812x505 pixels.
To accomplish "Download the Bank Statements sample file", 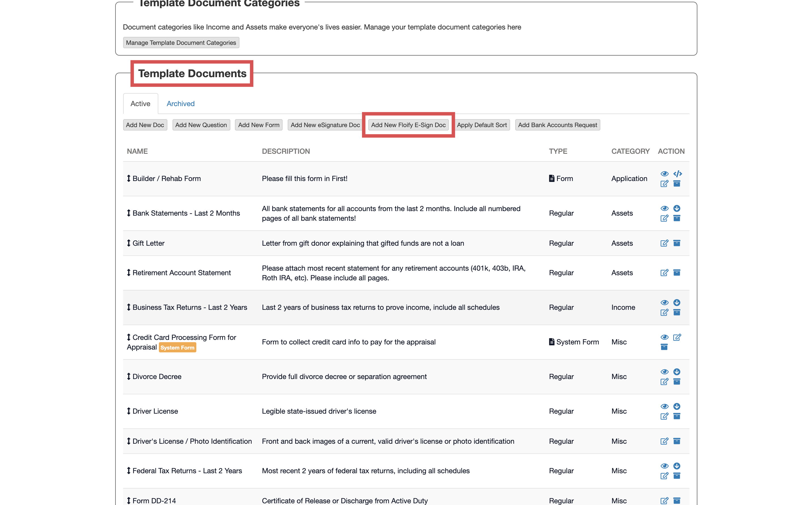I will [676, 209].
